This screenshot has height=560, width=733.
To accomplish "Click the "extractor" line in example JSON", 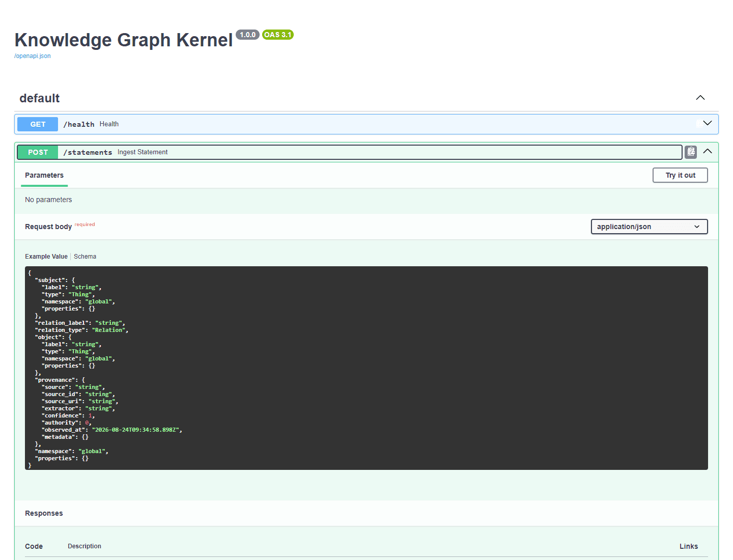I will point(78,408).
